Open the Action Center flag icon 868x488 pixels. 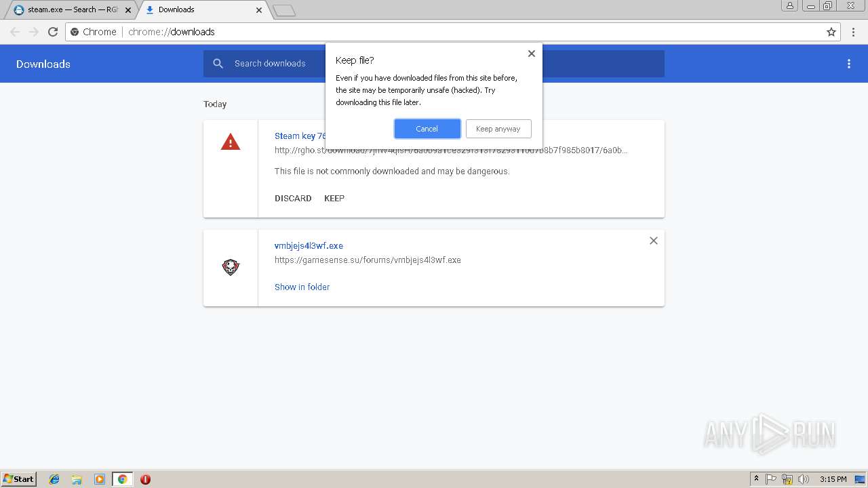(x=771, y=479)
